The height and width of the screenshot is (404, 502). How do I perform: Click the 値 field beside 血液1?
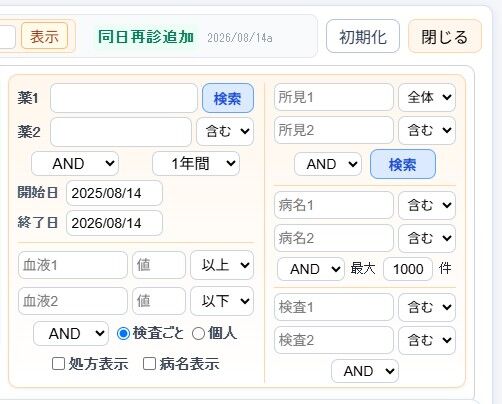pos(159,265)
